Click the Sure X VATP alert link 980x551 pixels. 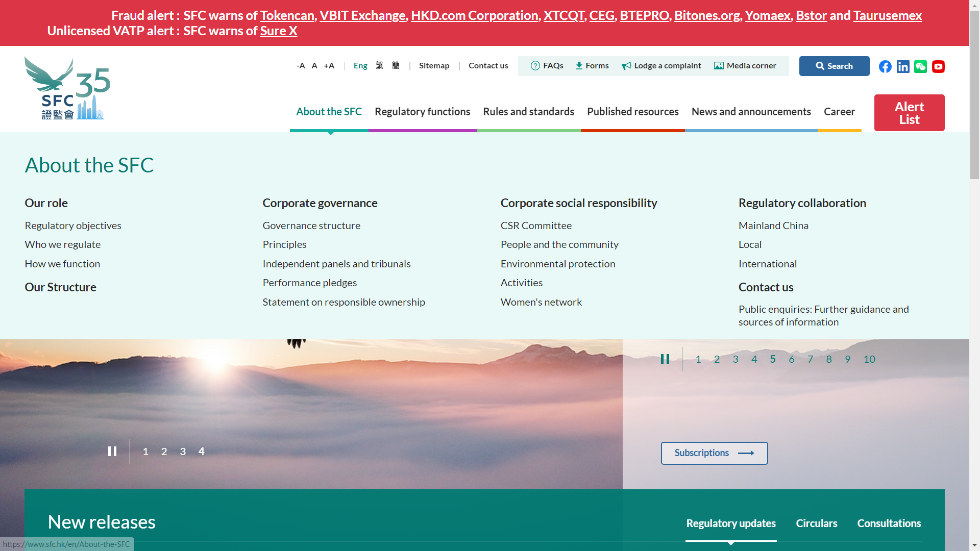tap(279, 31)
